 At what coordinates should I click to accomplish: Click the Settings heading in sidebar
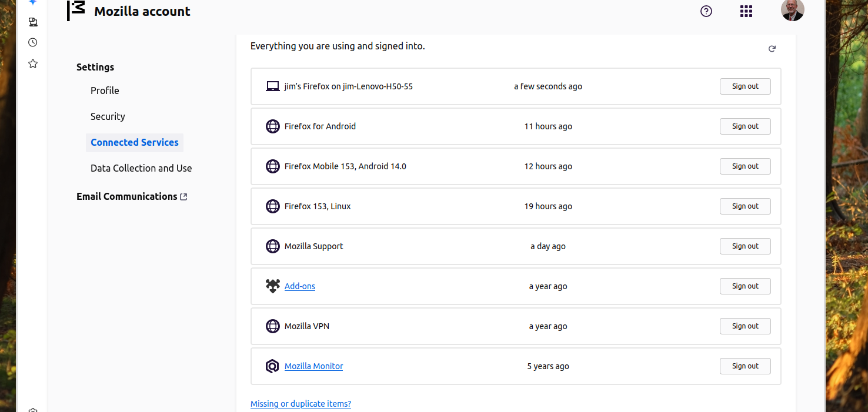click(x=95, y=67)
